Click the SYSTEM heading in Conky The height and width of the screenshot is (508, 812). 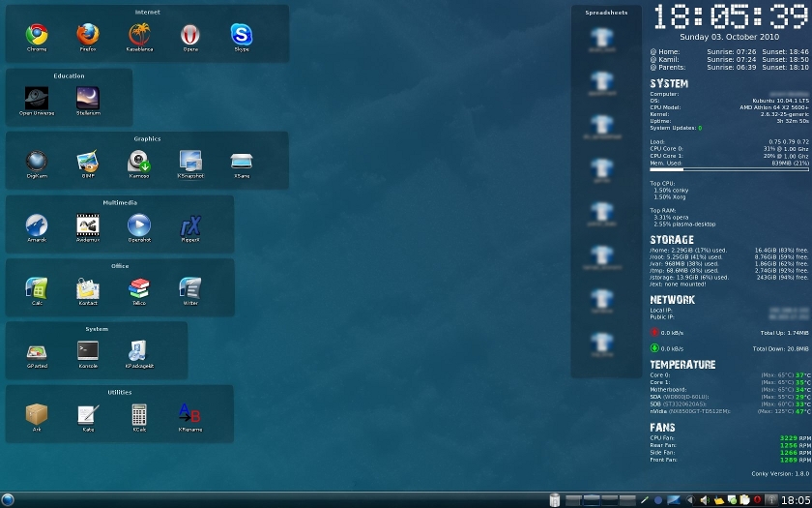pyautogui.click(x=669, y=83)
